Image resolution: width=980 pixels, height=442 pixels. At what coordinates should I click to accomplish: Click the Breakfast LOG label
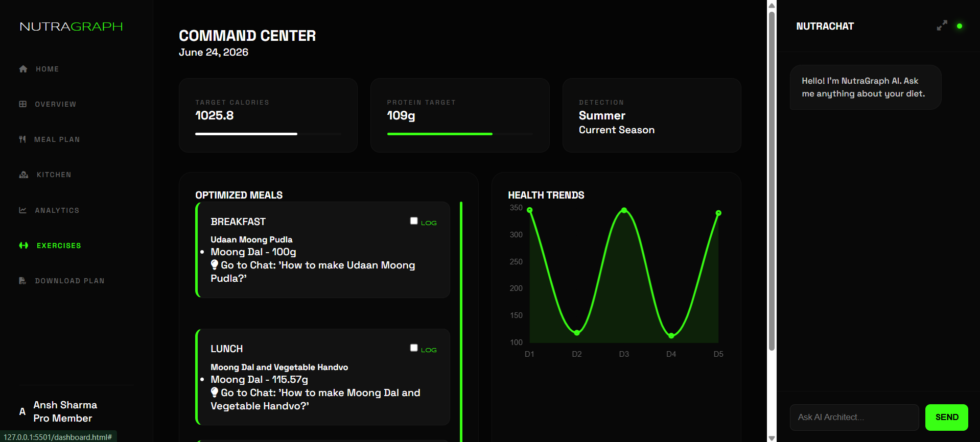pyautogui.click(x=429, y=223)
